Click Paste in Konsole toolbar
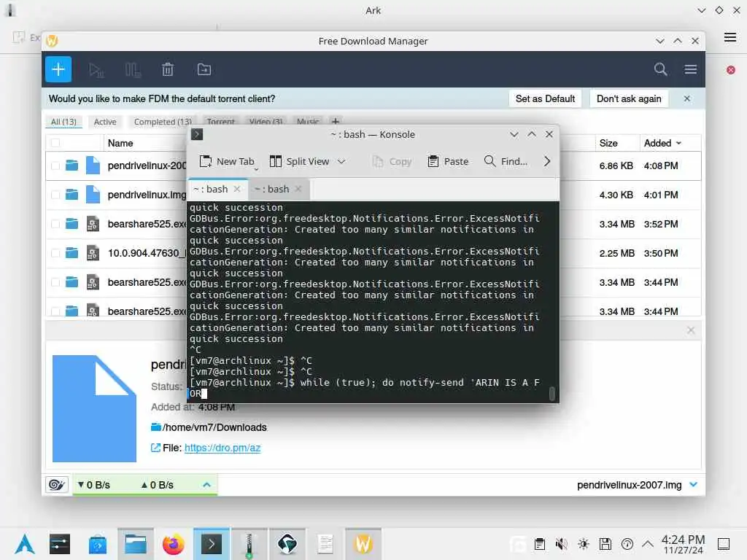 [448, 161]
